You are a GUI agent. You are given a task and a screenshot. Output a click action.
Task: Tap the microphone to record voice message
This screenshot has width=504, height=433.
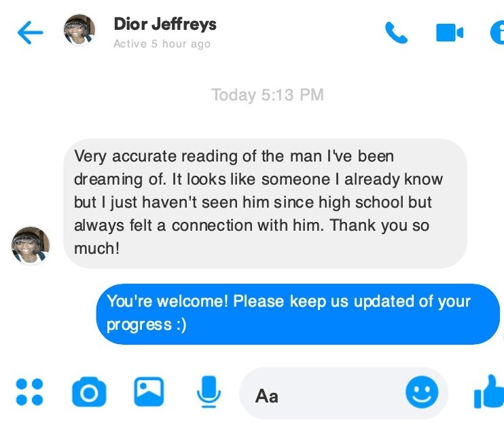209,392
